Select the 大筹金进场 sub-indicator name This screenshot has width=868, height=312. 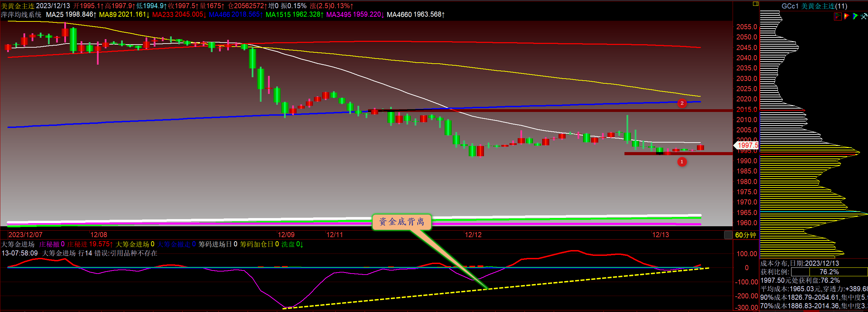coord(18,244)
